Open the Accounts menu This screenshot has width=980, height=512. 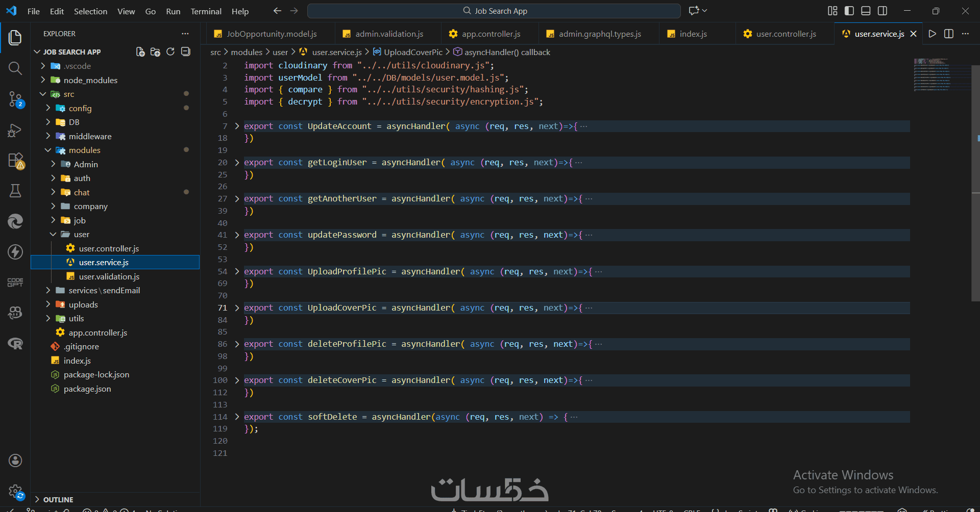[x=15, y=460]
